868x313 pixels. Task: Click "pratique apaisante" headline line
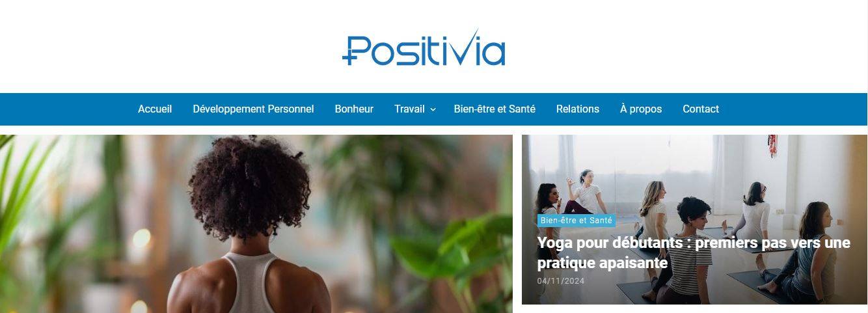coord(603,263)
